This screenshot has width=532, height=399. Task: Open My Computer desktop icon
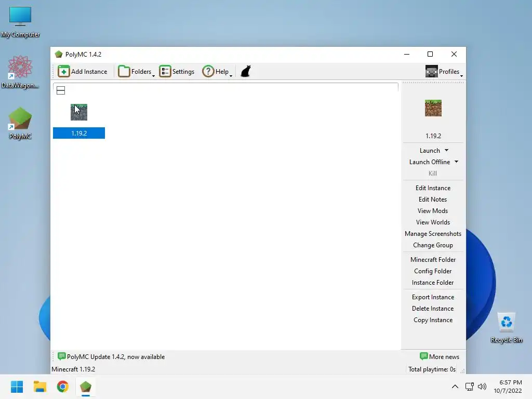tap(20, 22)
